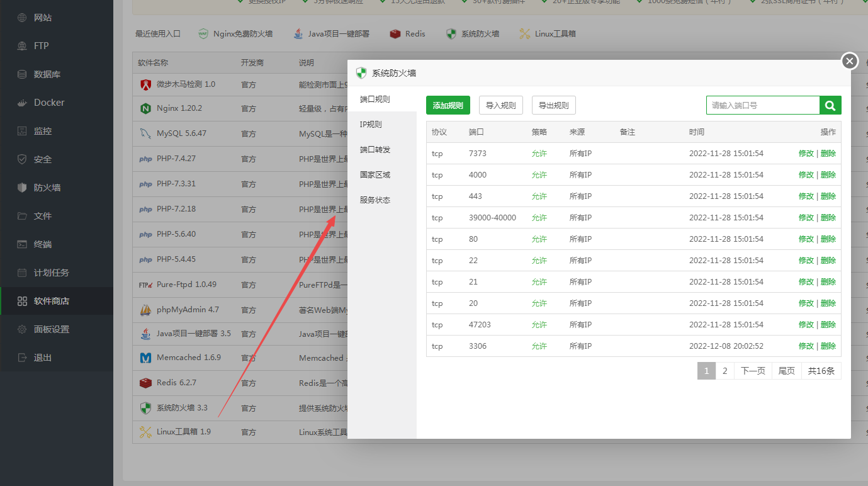Click the 系统防火墙 3.3 shield icon in list

point(145,408)
